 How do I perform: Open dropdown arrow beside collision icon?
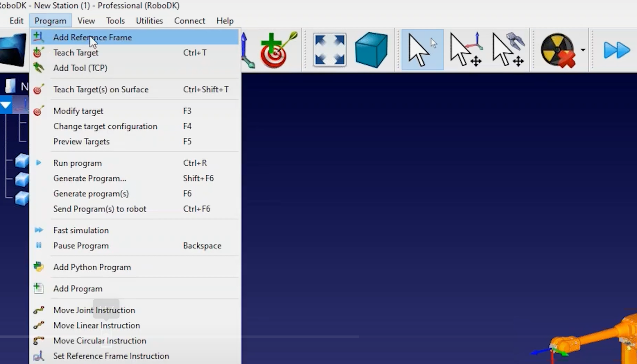click(583, 50)
